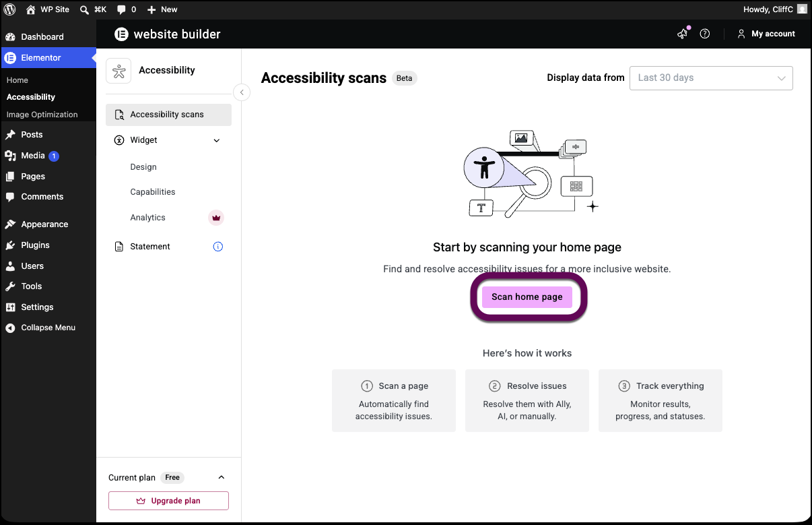Viewport: 812px width, 525px height.
Task: Collapse the Accessibility side panel
Action: 242,92
